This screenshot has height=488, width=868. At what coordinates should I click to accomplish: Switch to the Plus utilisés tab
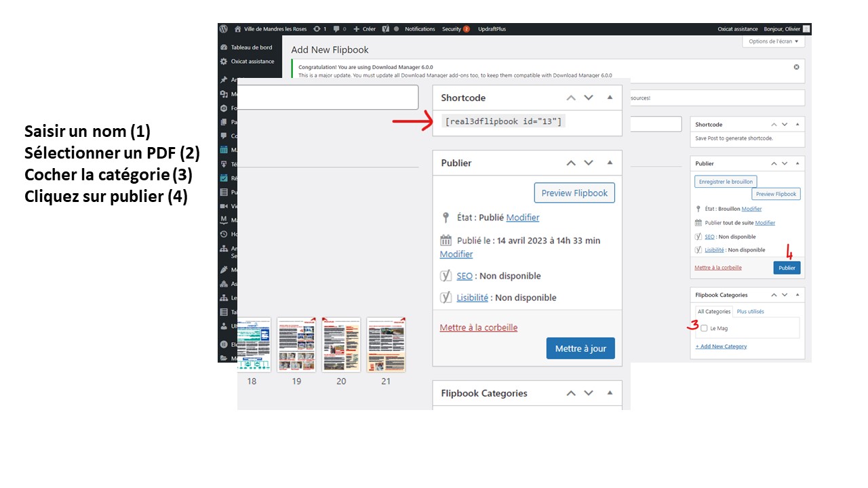click(x=750, y=312)
